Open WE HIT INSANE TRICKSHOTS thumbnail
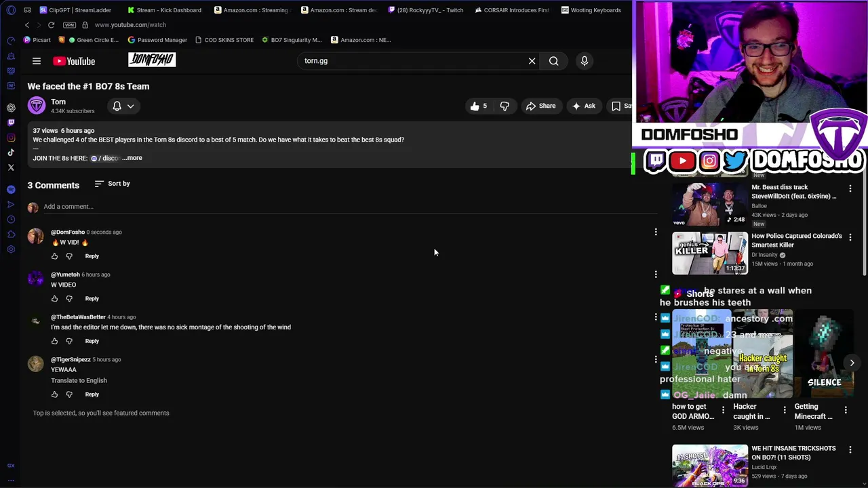Viewport: 868px width, 488px height. click(709, 465)
